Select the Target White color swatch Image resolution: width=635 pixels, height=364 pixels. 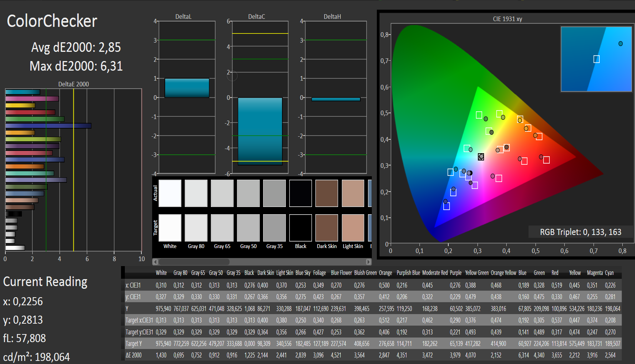tap(170, 228)
